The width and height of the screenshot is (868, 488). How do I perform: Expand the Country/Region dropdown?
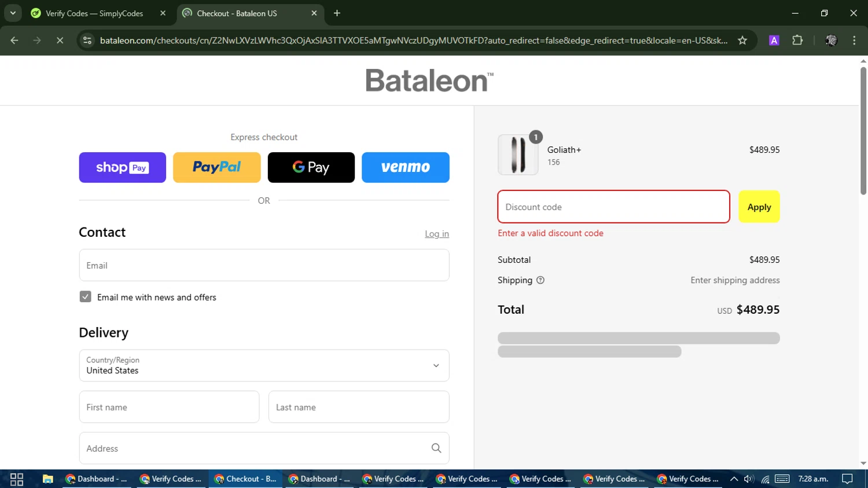pyautogui.click(x=264, y=365)
